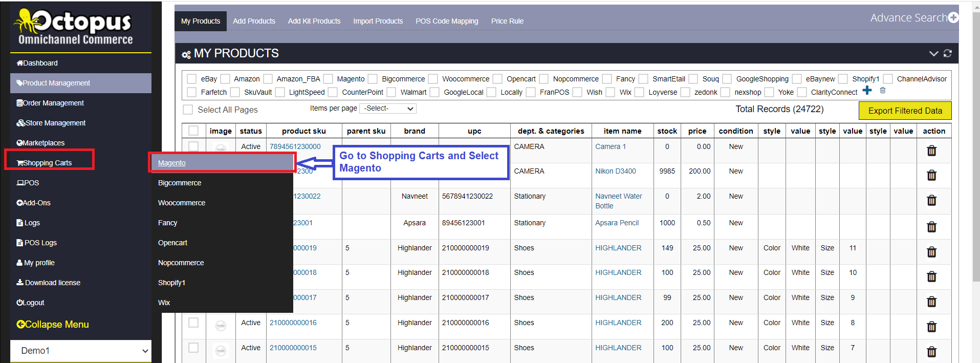Open Marketplaces sidebar item
The image size is (980, 363).
[x=81, y=143]
